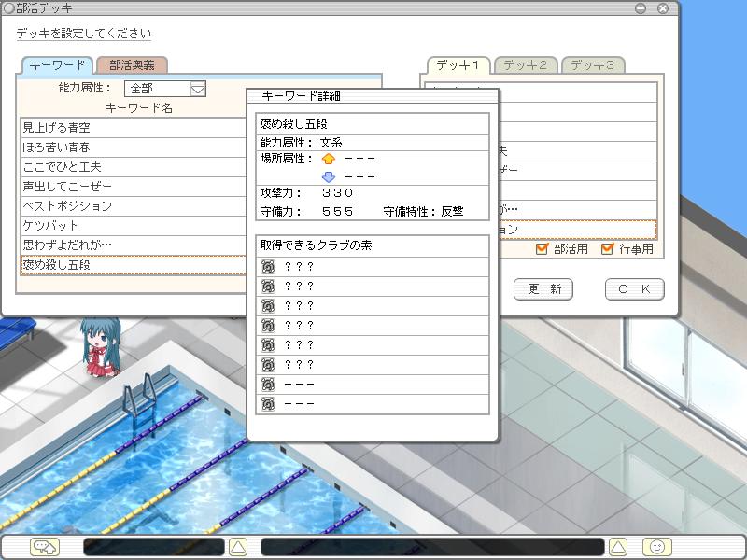Click the 守備力 value 555

click(x=337, y=212)
